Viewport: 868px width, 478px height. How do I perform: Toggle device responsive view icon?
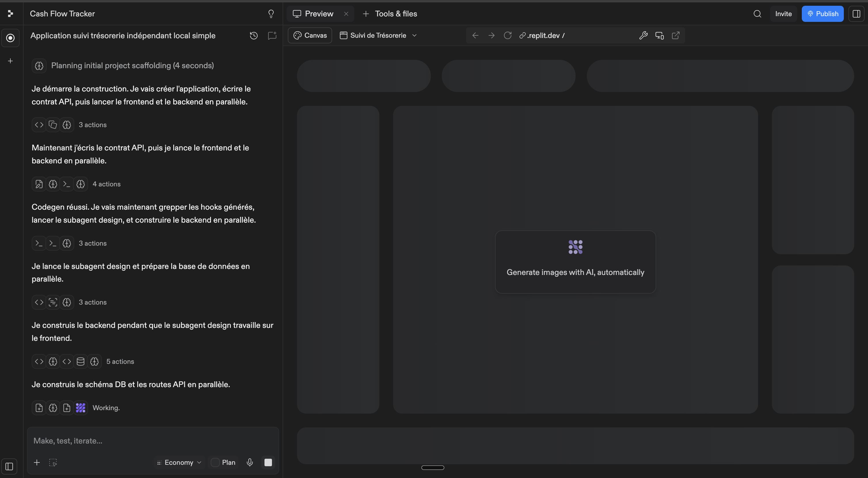659,35
